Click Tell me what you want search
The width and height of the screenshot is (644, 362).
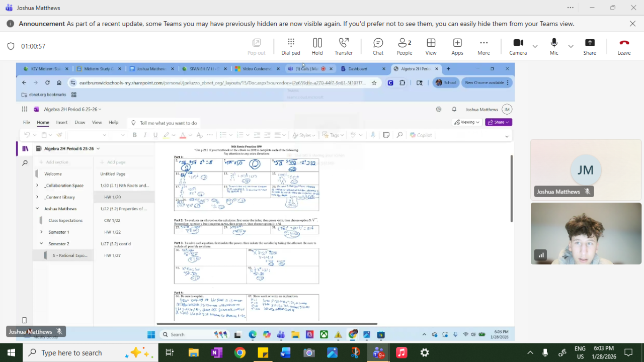click(x=164, y=123)
